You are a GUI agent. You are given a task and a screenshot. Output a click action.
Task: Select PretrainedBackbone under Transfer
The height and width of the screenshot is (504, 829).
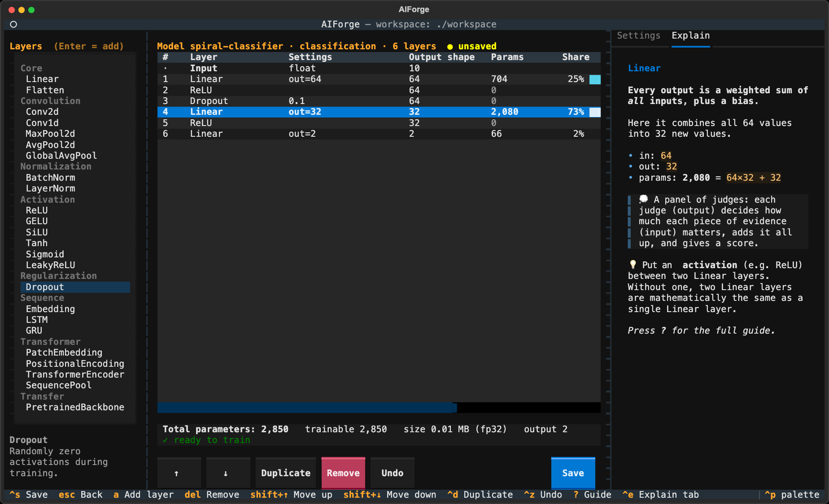click(x=75, y=407)
